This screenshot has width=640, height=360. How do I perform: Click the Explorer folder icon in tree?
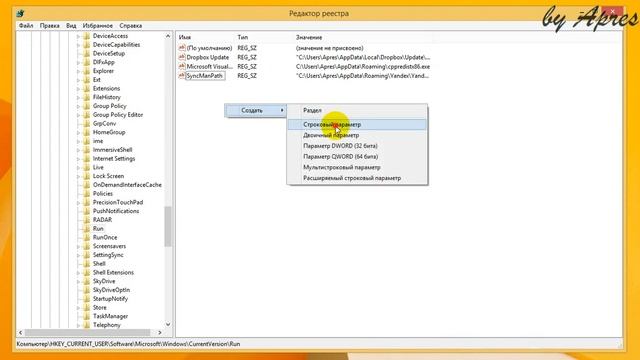pos(87,71)
